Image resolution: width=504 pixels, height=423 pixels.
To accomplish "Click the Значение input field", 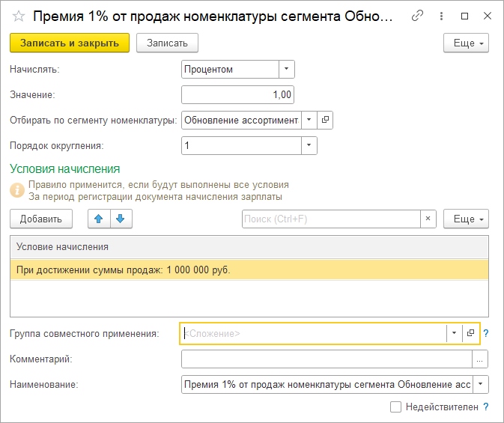I will pos(237,94).
